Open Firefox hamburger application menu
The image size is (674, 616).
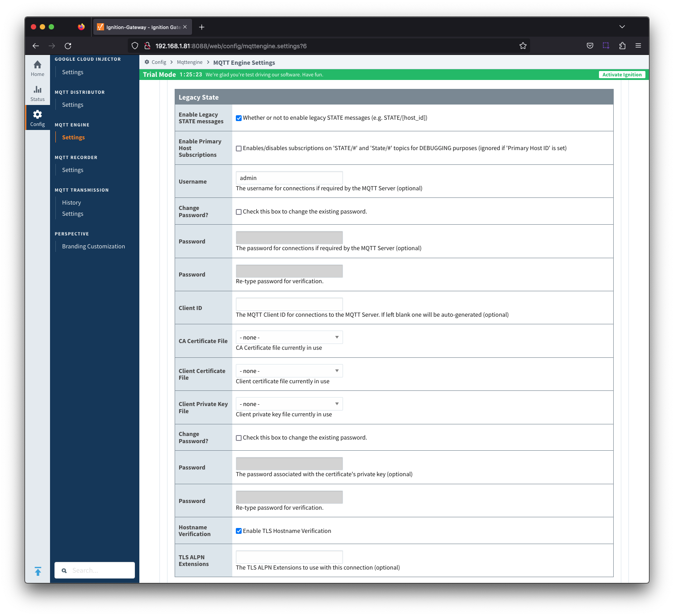coord(638,46)
